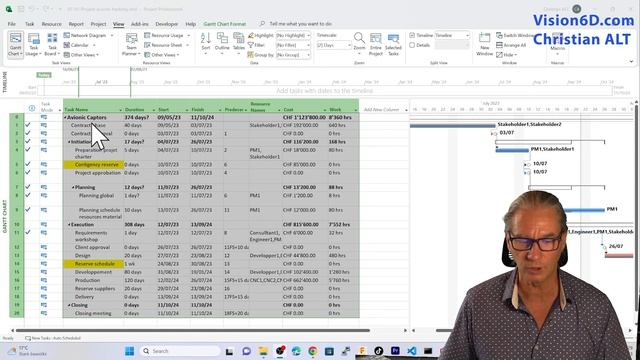
Task: Click Add New Column header
Action: click(383, 110)
